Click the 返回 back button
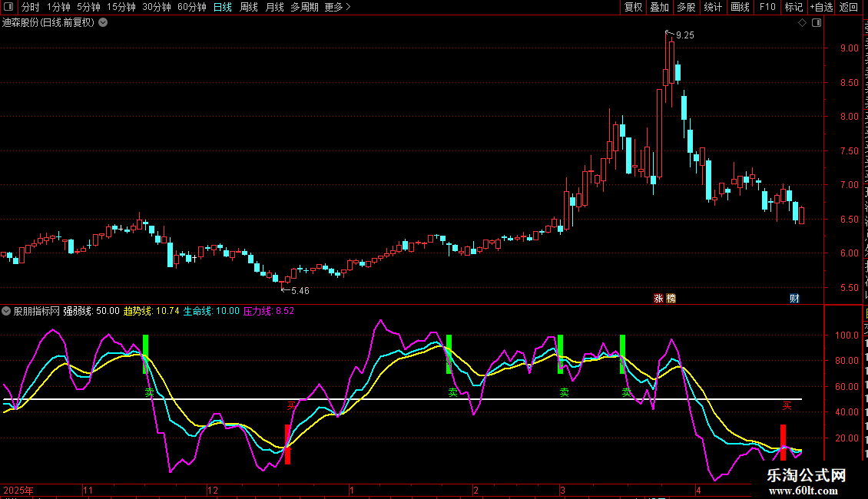The image size is (868, 499). click(x=849, y=7)
